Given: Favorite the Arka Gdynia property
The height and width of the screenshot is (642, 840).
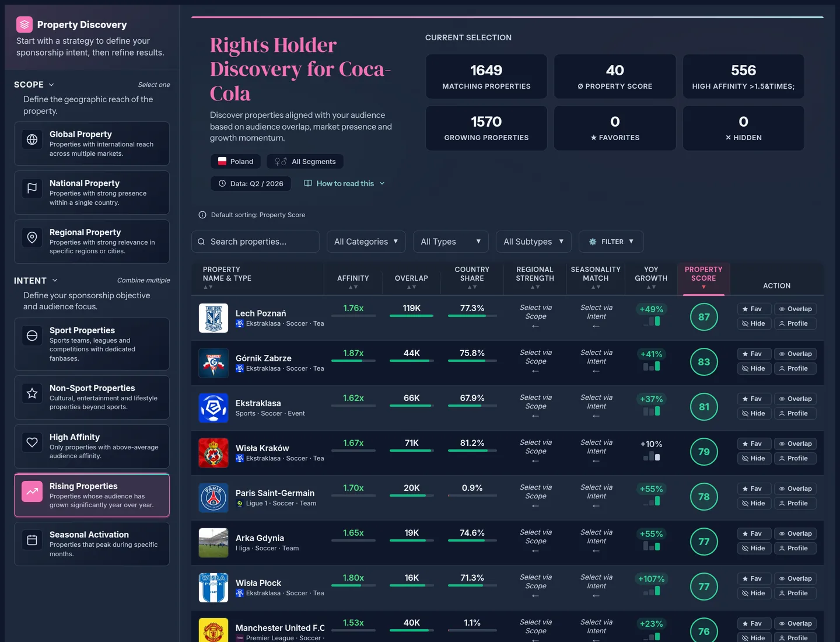Looking at the screenshot, I should [754, 533].
